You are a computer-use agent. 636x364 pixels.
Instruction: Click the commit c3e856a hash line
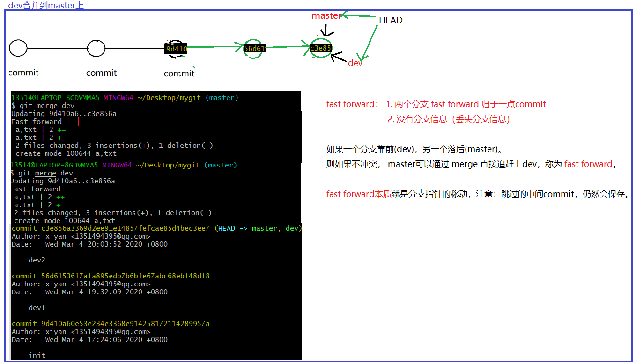[111, 228]
